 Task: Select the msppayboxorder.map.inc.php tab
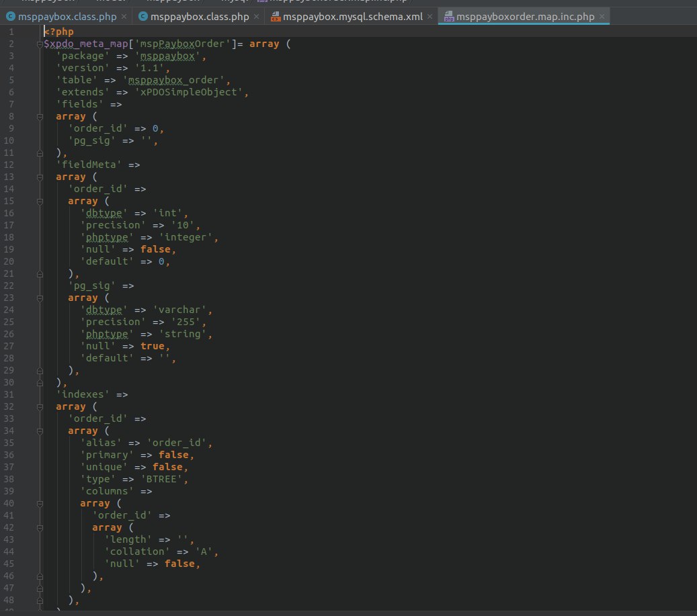[x=525, y=17]
